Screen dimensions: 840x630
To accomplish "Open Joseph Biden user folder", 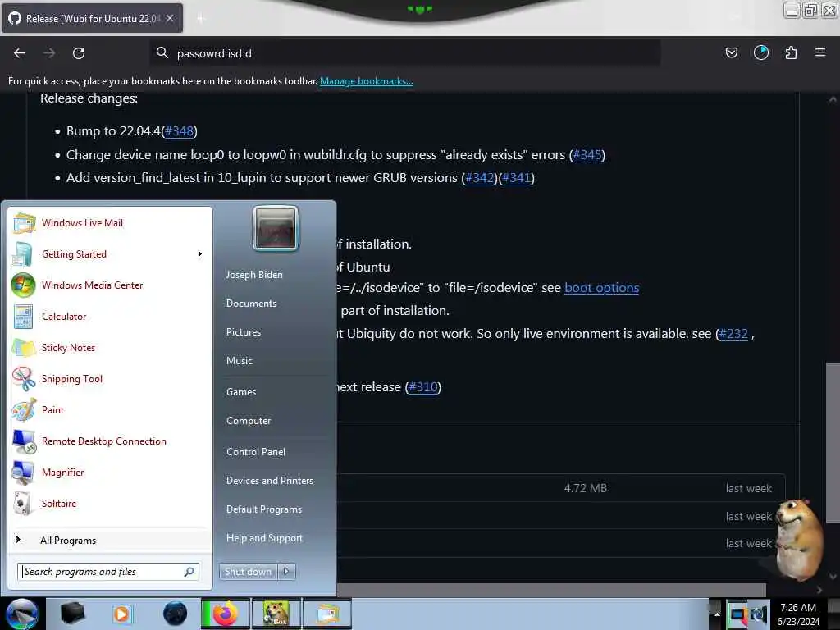I will pos(254,275).
